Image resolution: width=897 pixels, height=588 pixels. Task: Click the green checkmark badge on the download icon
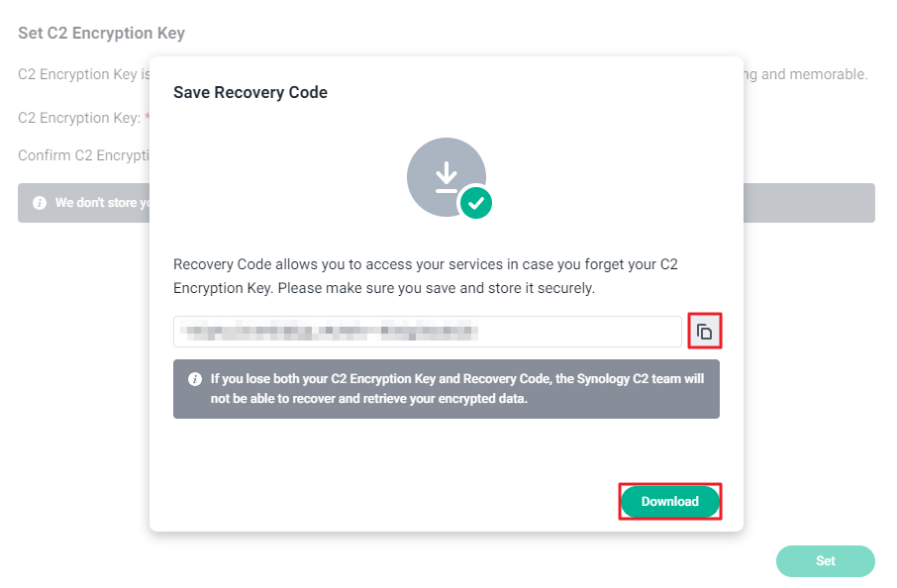click(476, 203)
